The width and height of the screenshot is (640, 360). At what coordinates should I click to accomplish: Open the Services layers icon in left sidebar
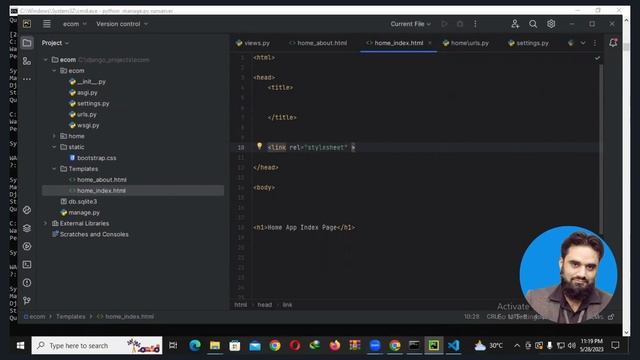point(27,228)
